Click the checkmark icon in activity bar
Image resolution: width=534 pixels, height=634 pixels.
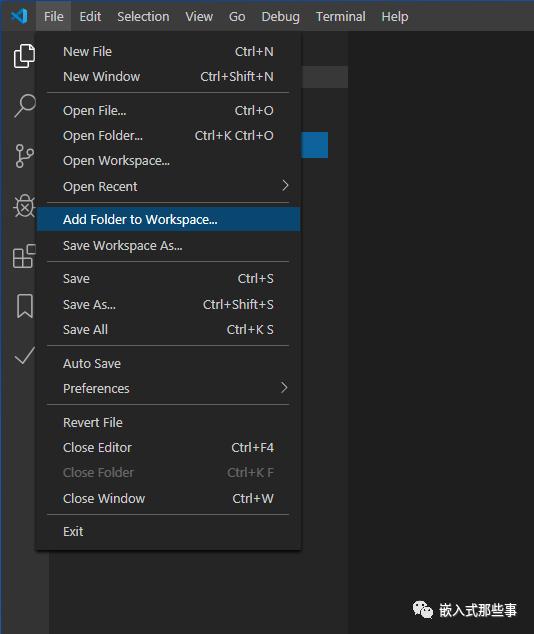pos(24,356)
